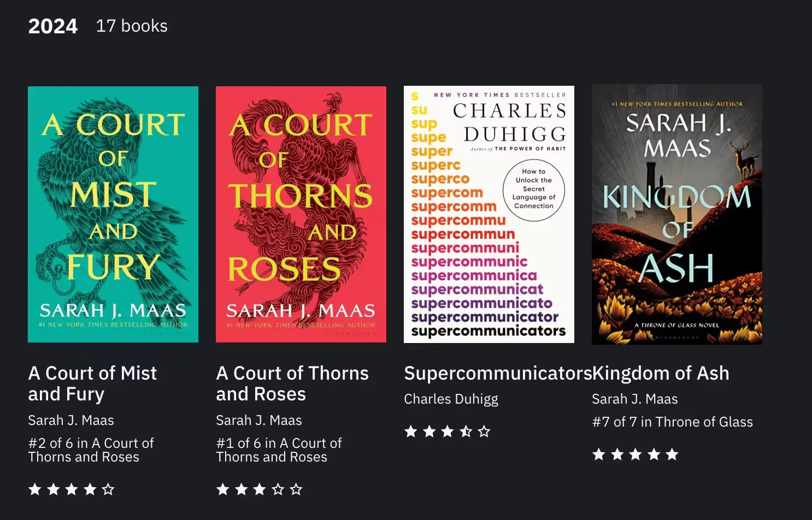Open the A Court of Mist and Fury cover
The width and height of the screenshot is (812, 520).
point(113,214)
